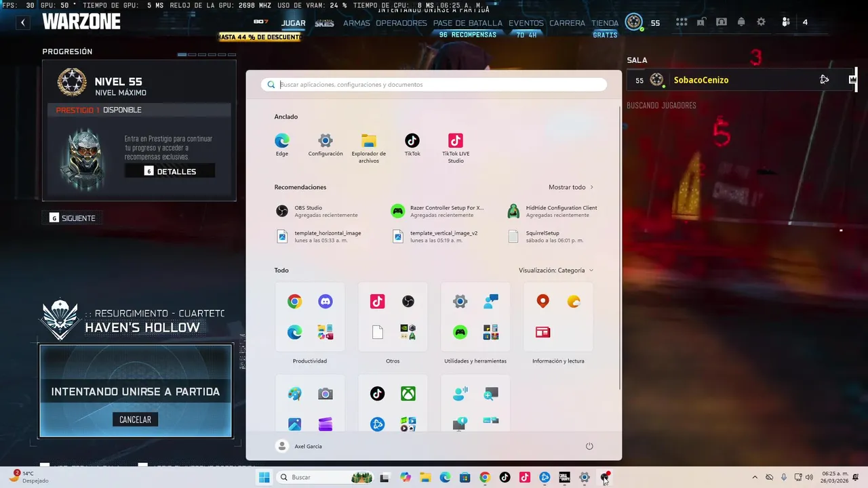
Task: Open Chrome in the Productividad category
Action: click(294, 302)
